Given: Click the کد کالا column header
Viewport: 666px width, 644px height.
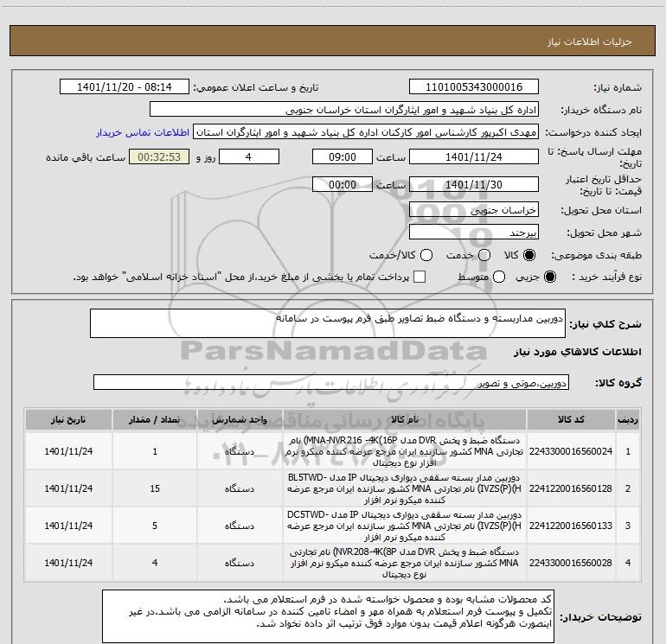Looking at the screenshot, I should (x=571, y=420).
